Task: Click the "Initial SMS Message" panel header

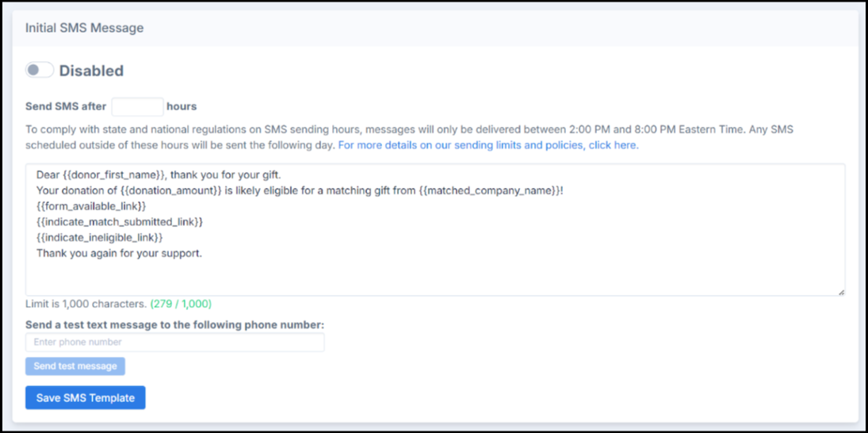Action: [85, 28]
